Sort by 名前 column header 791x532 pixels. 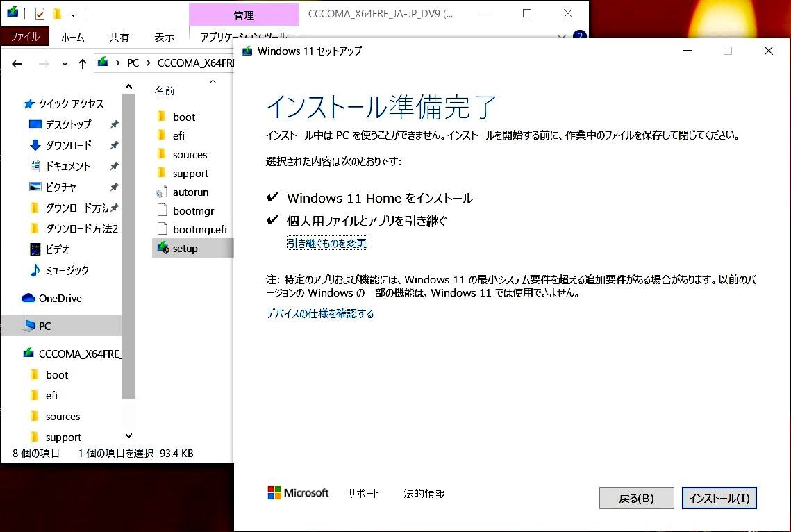pos(165,91)
